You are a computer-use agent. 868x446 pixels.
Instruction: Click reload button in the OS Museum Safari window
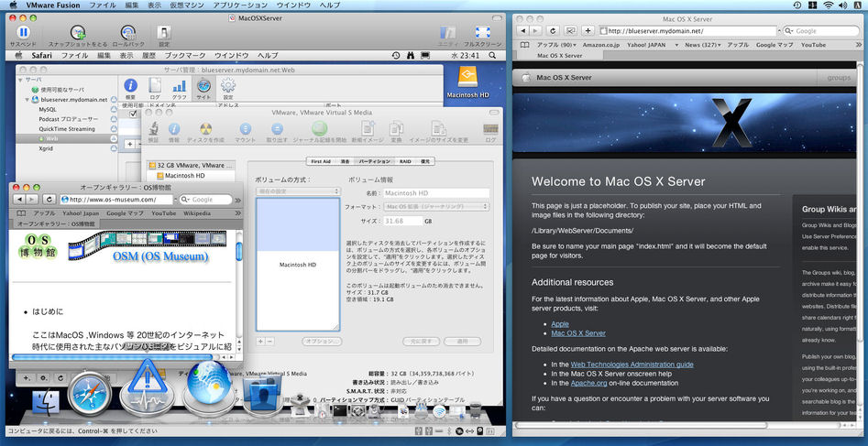pos(49,200)
